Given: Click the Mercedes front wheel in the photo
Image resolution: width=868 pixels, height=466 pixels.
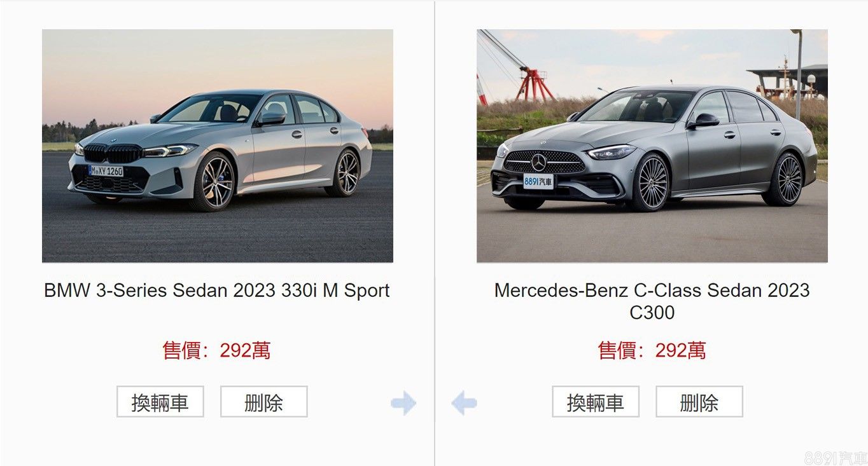Looking at the screenshot, I should point(648,182).
